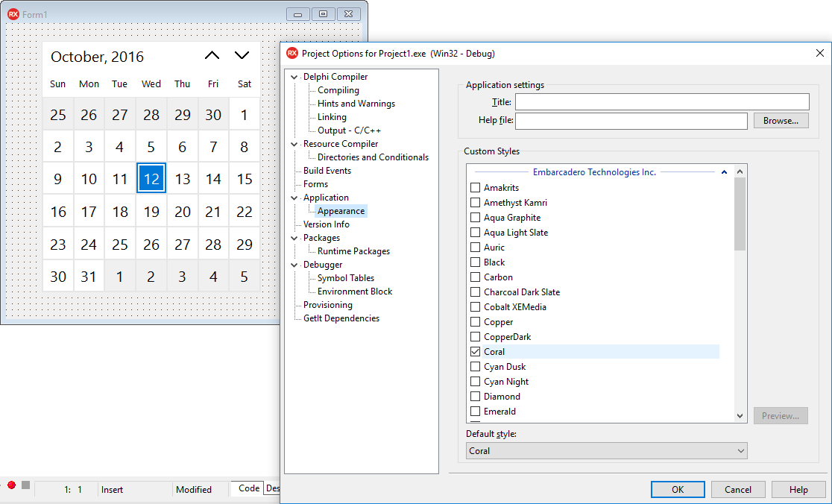
Task: Check the Aqua Light Slate style
Action: tap(476, 233)
